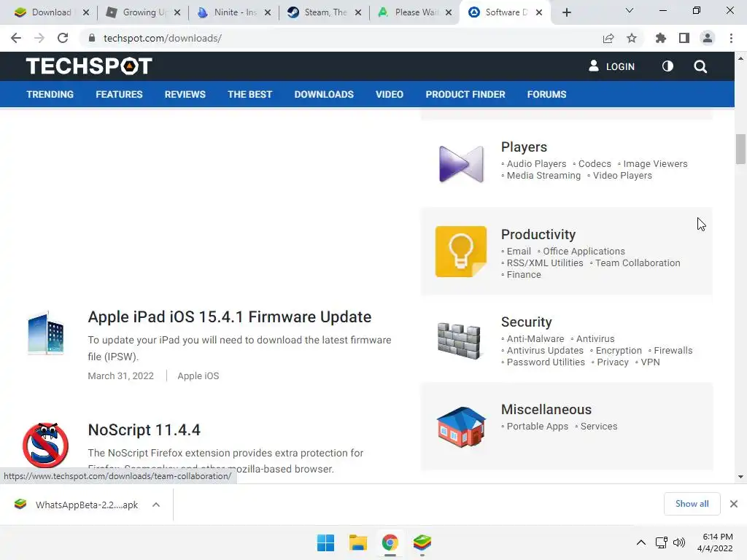747x560 pixels.
Task: Open the Chrome side panel icon
Action: (x=684, y=38)
